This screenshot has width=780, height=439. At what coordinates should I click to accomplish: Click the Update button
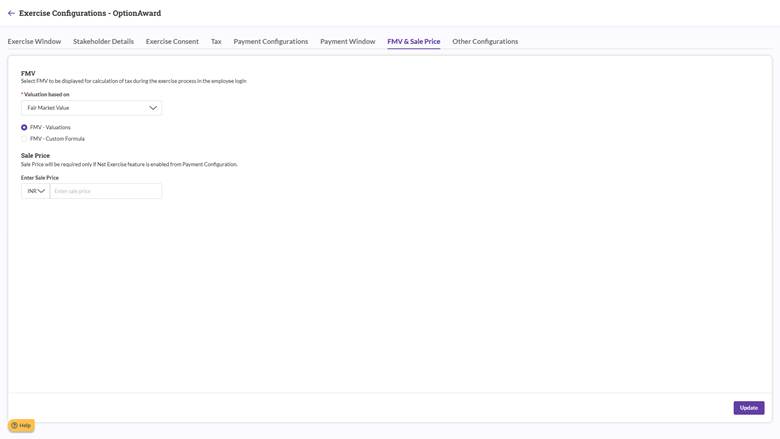(749, 408)
